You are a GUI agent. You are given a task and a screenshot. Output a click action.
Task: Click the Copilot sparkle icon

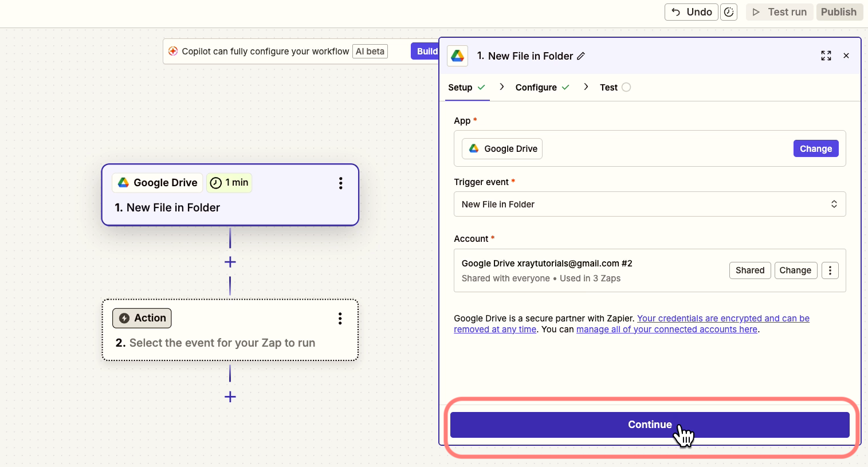pyautogui.click(x=173, y=51)
